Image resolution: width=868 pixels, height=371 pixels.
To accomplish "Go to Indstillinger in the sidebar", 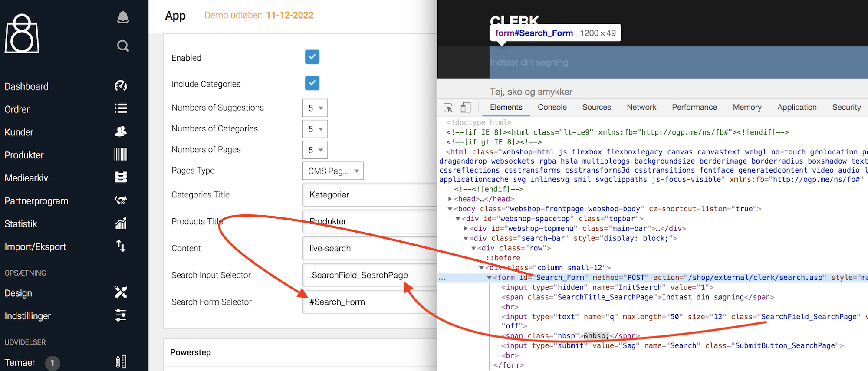I will (x=28, y=316).
